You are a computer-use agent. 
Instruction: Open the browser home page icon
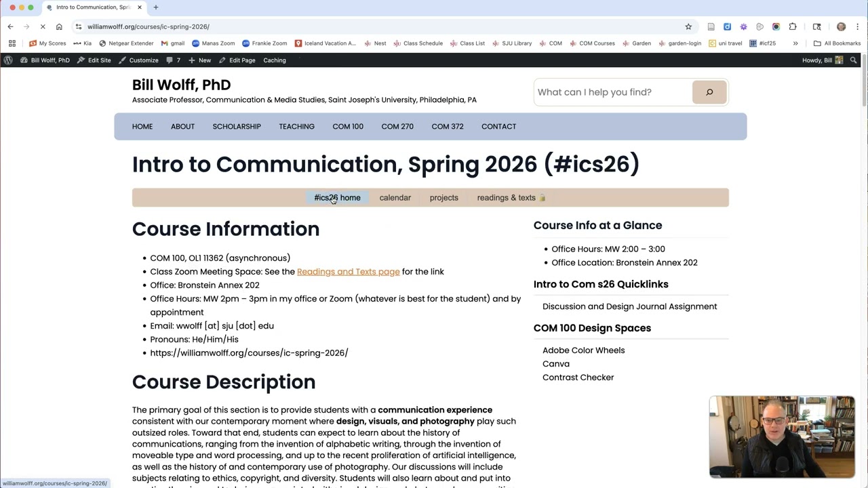pyautogui.click(x=59, y=26)
